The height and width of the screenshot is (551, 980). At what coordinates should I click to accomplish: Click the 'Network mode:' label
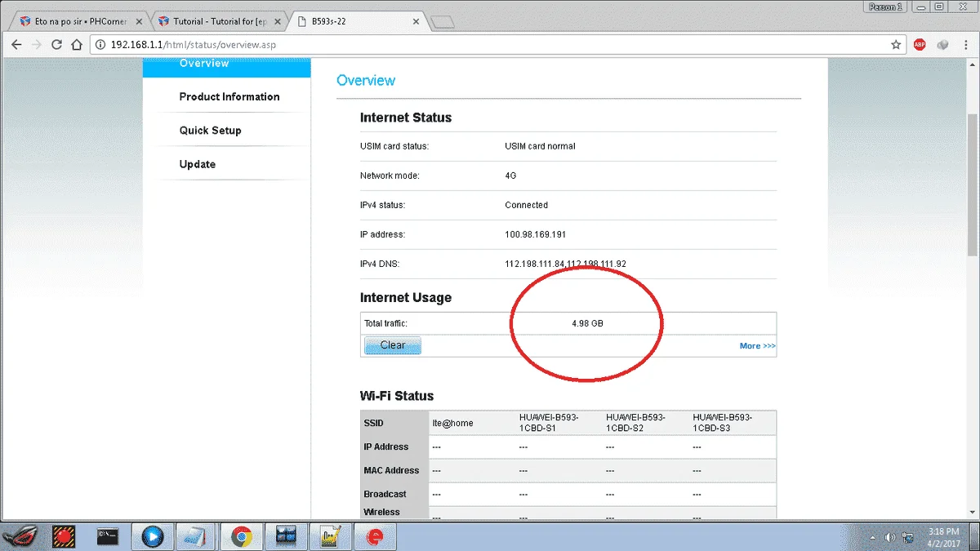click(x=390, y=176)
